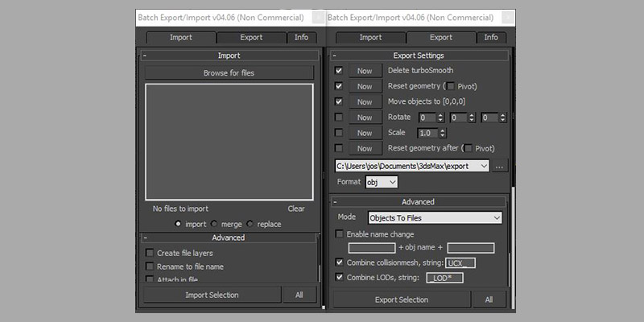The width and height of the screenshot is (644, 322).
Task: Collapse the Export Settings rollout minus icon
Action: pos(334,56)
